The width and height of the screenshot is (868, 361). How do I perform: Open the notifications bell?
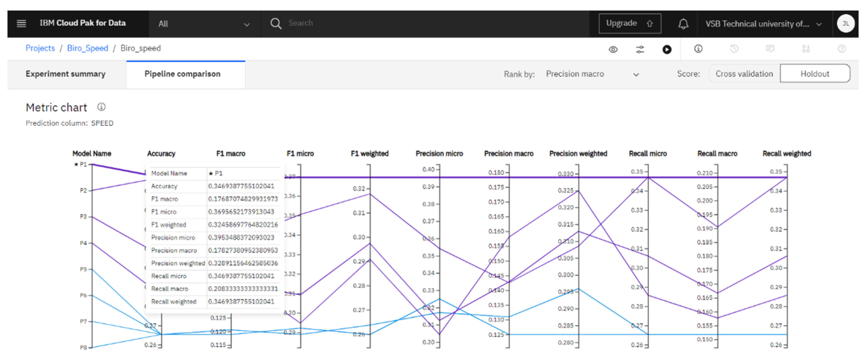point(683,24)
